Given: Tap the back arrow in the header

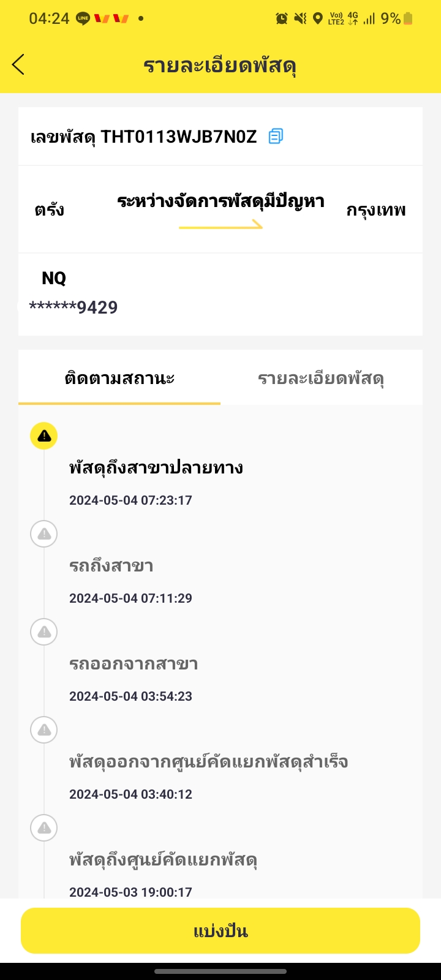Looking at the screenshot, I should (x=18, y=64).
